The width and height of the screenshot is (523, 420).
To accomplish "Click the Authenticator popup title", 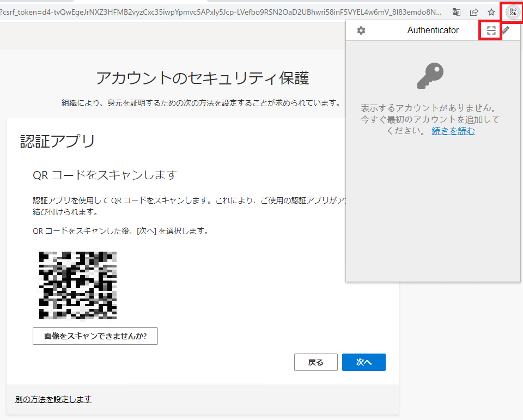I will 433,31.
